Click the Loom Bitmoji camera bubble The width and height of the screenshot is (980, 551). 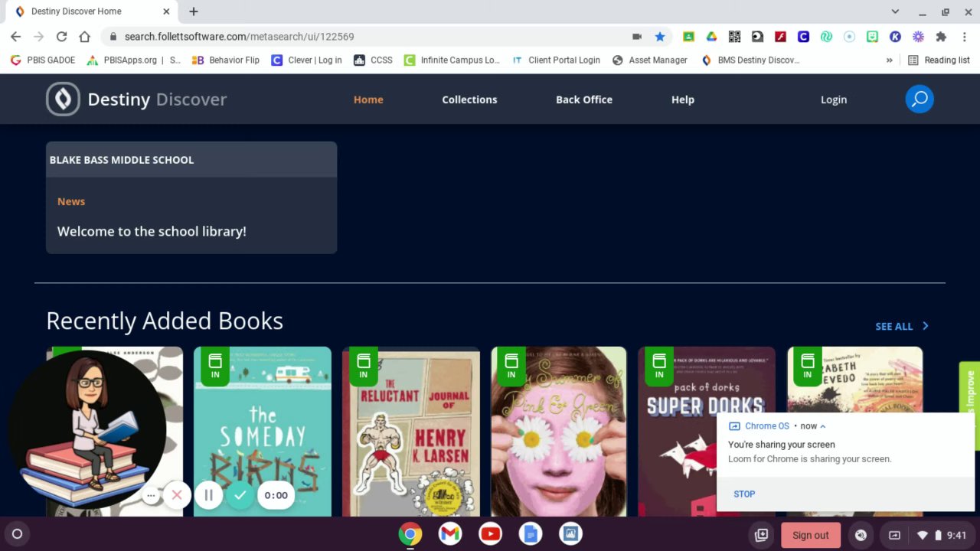coord(87,429)
